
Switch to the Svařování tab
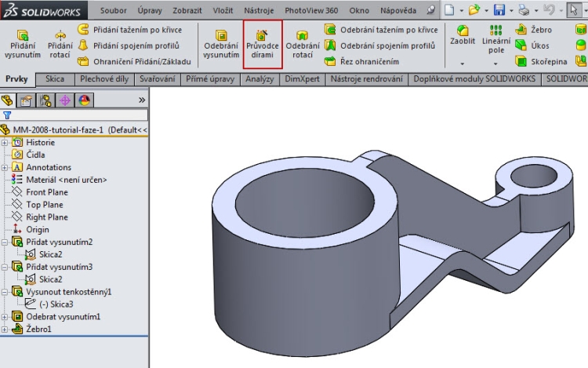[158, 79]
